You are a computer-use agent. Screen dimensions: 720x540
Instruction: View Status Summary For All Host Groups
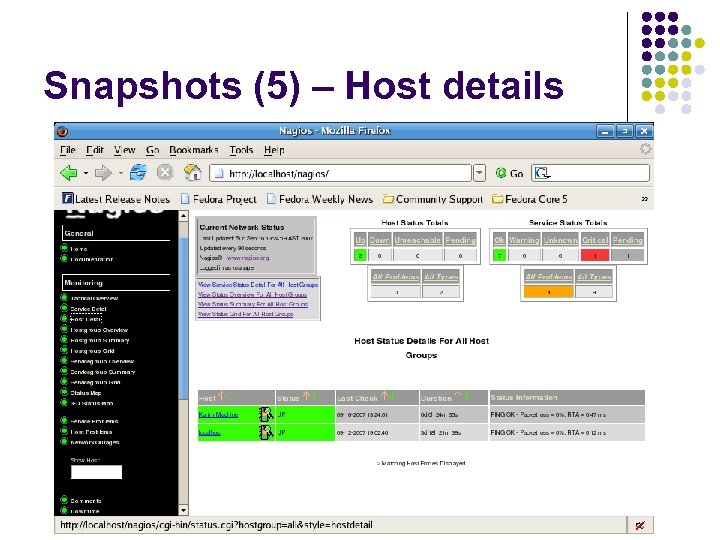point(253,304)
